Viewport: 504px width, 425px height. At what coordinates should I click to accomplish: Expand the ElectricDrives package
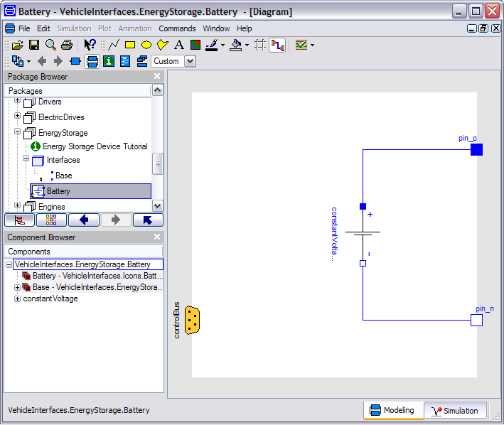[x=18, y=116]
